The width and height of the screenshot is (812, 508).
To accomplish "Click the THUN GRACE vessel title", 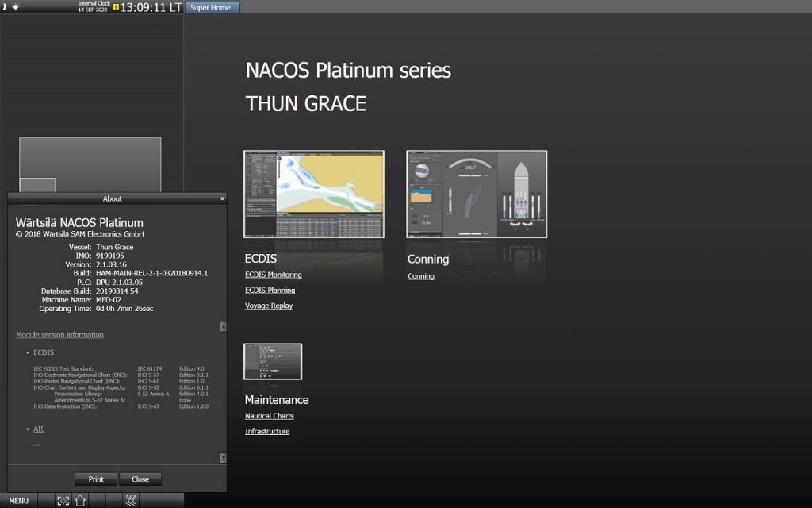I will coord(306,104).
